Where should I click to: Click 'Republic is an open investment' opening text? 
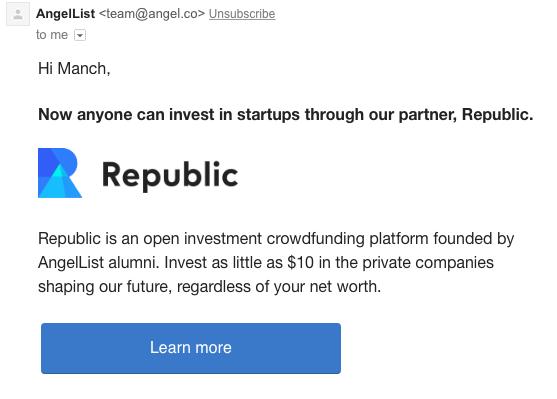[150, 238]
